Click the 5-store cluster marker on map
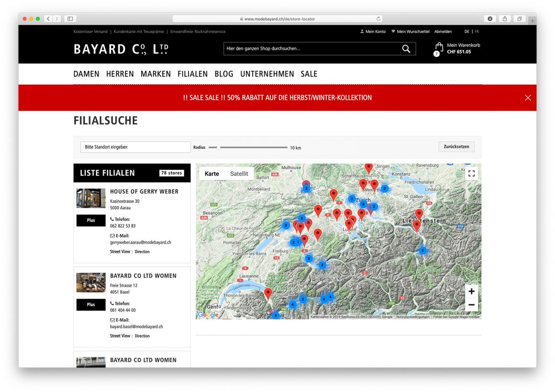555x392 pixels. pyautogui.click(x=301, y=218)
